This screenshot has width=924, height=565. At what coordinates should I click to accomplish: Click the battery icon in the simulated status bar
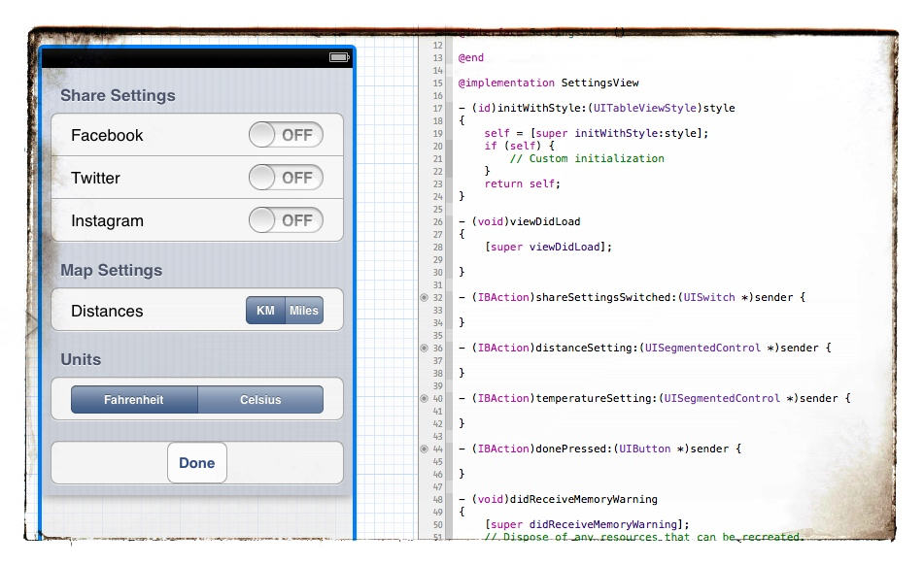point(338,57)
